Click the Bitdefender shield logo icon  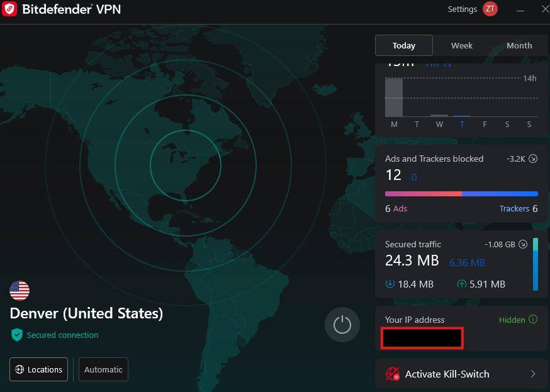(x=9, y=9)
